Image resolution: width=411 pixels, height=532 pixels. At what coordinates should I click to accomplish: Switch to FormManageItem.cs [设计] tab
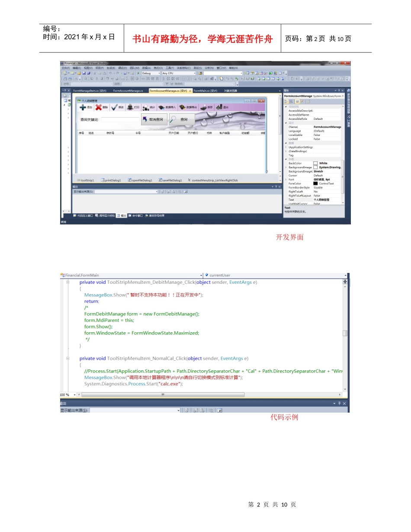click(90, 91)
